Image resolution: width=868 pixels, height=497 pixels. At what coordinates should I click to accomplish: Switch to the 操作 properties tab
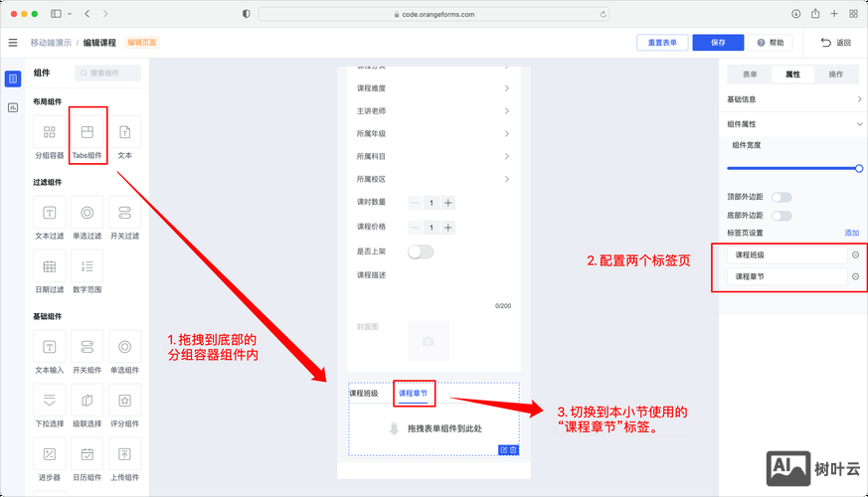836,75
